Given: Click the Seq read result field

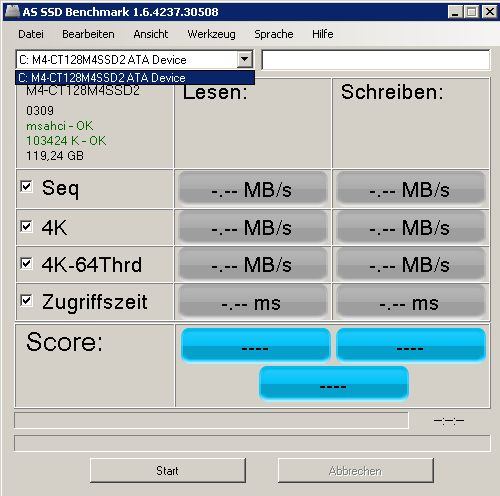Looking at the screenshot, I should (x=253, y=189).
